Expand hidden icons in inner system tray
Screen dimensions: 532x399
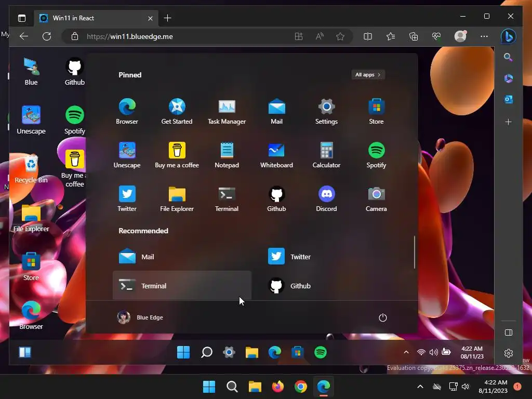[406, 352]
